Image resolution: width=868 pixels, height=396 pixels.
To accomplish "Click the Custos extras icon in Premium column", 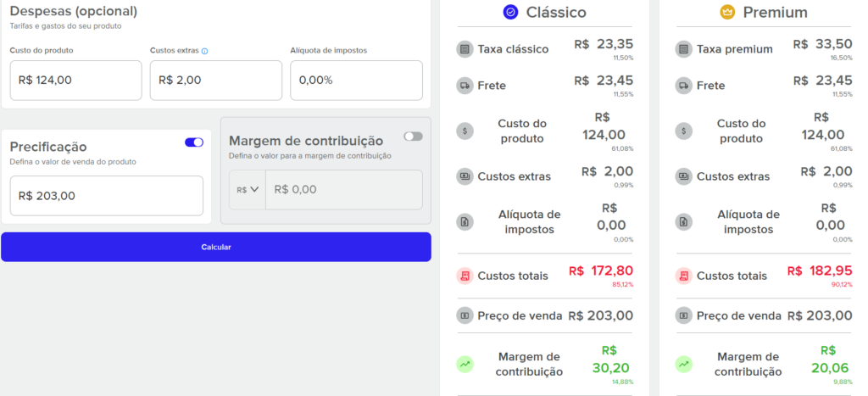I will point(684,176).
